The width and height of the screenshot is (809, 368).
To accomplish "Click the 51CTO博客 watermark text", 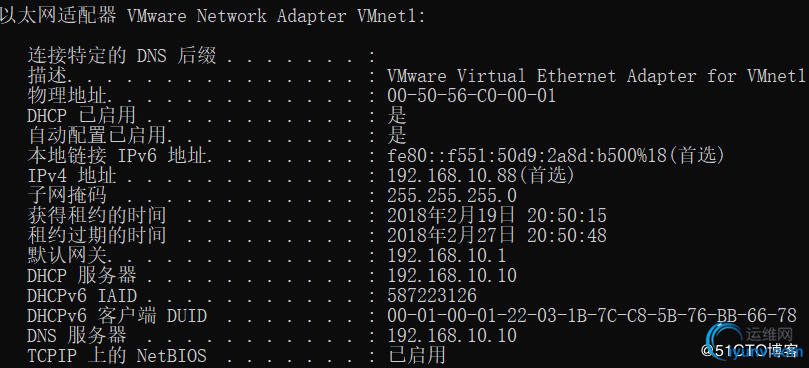I will point(747,352).
